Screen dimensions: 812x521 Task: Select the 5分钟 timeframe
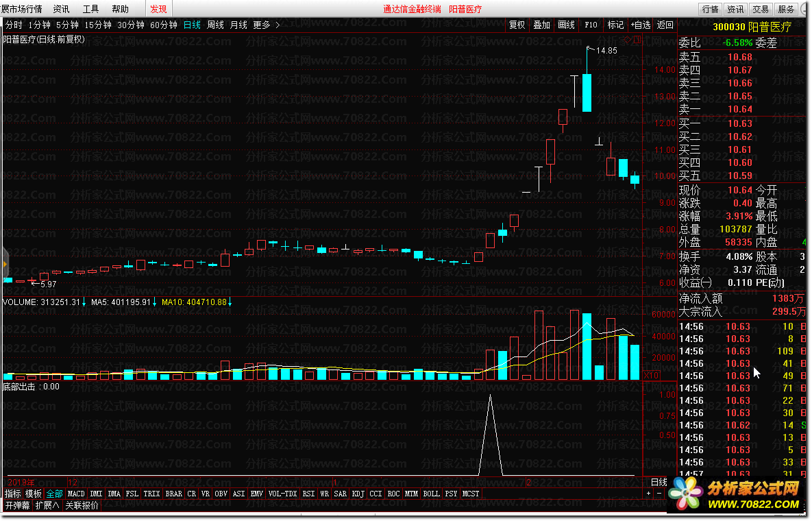(x=67, y=25)
